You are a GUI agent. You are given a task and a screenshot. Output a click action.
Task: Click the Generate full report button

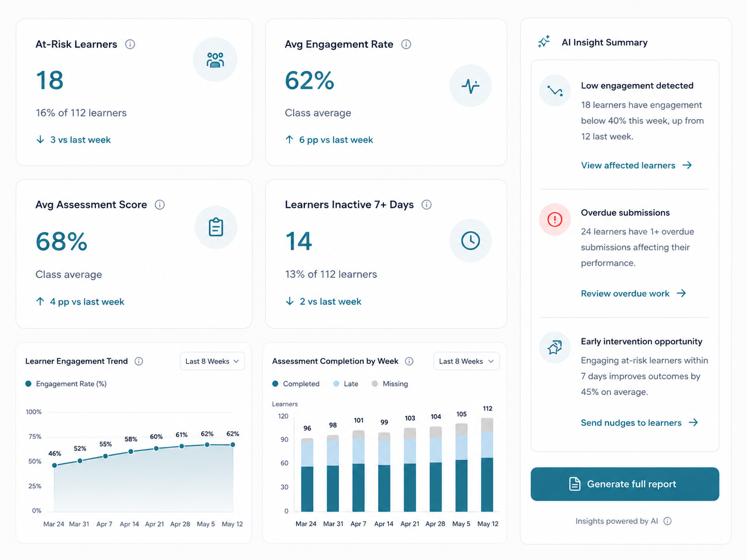(625, 484)
